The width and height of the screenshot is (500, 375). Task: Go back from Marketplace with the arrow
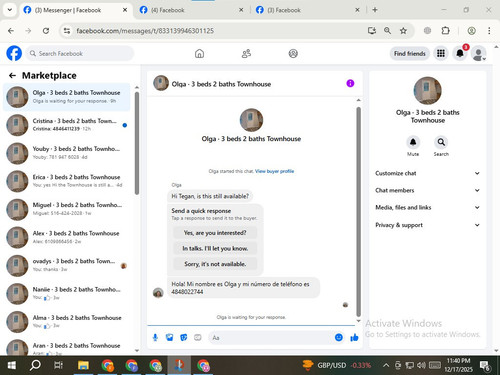coord(12,76)
